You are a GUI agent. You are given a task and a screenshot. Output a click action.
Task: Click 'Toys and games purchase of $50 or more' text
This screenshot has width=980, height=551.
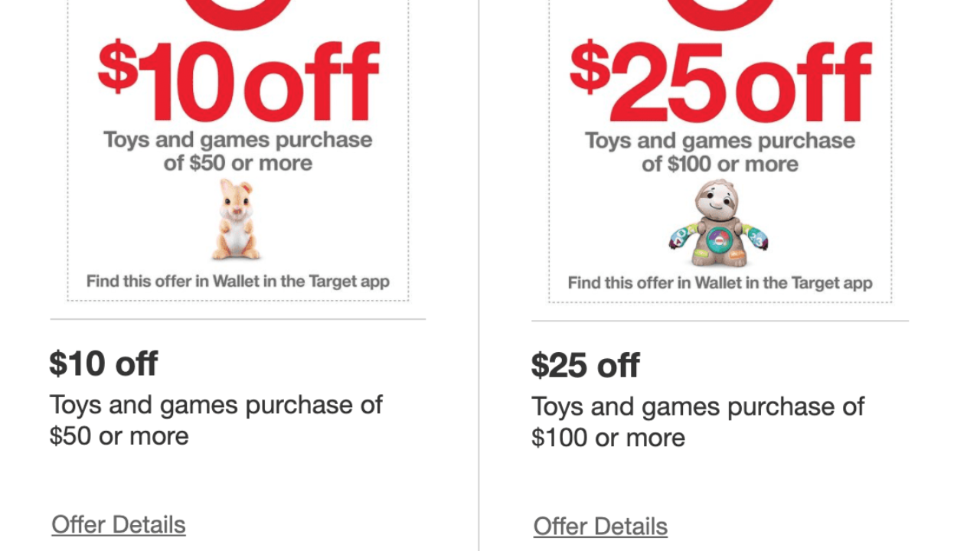[216, 420]
